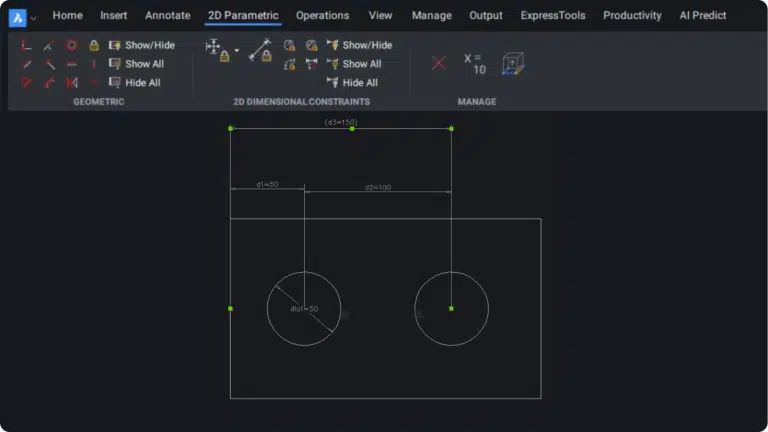
Task: Pick the Aligned dimensional constraint tool
Action: [260, 50]
